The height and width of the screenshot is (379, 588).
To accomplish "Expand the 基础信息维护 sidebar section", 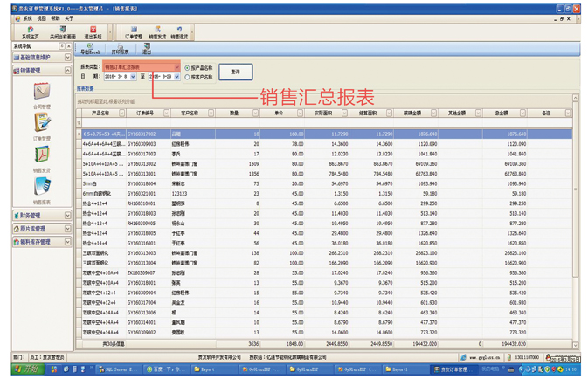I will click(41, 58).
